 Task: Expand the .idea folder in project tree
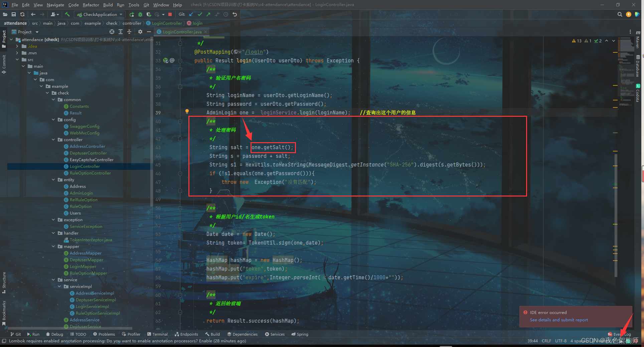(17, 46)
